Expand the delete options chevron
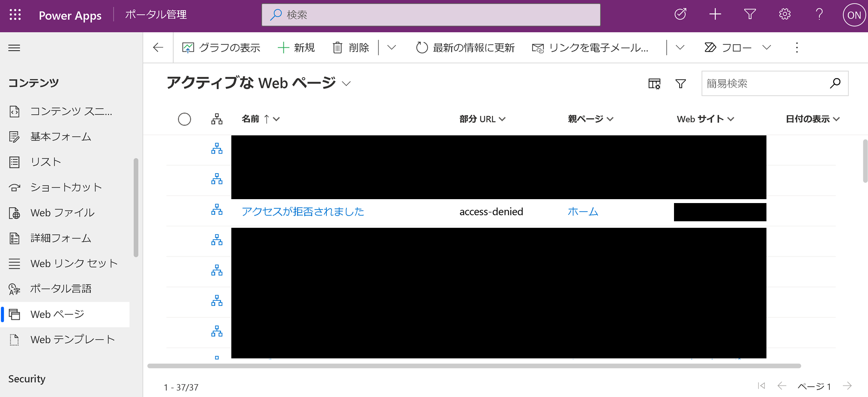868x397 pixels. [x=391, y=48]
